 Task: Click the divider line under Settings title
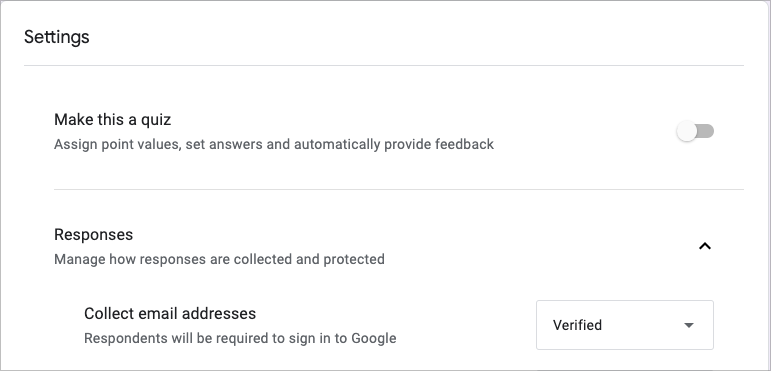tap(384, 65)
